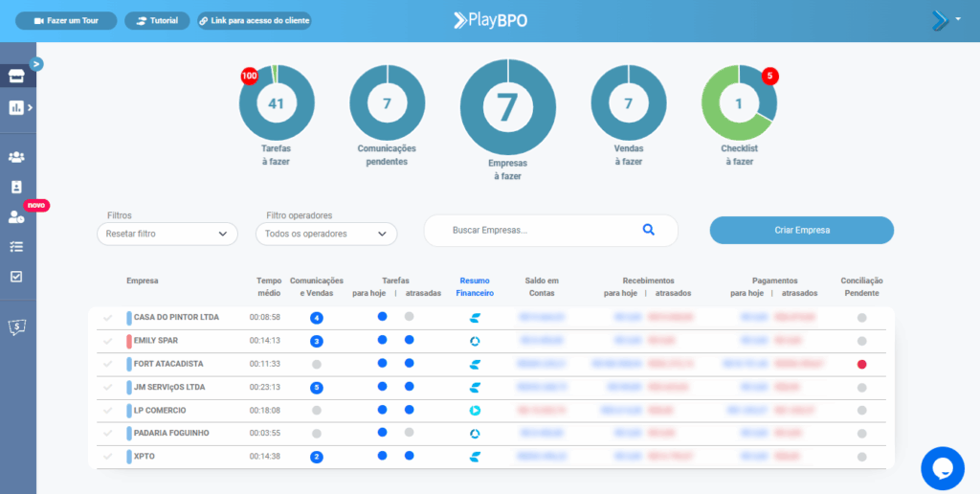
Task: Click the time 00:23:13 for JM SERVIÇOS
Action: coord(265,387)
